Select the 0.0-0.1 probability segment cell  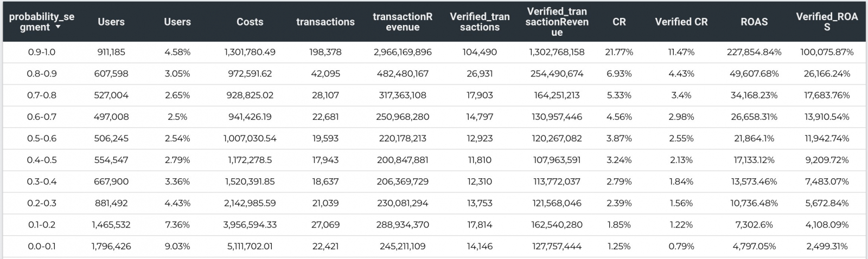coord(42,246)
